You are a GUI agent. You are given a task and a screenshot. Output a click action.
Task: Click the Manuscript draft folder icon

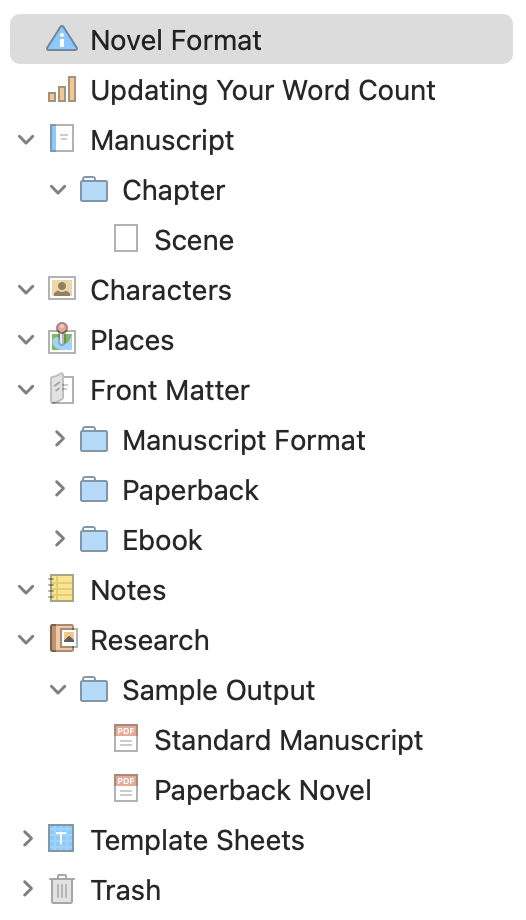pos(62,139)
